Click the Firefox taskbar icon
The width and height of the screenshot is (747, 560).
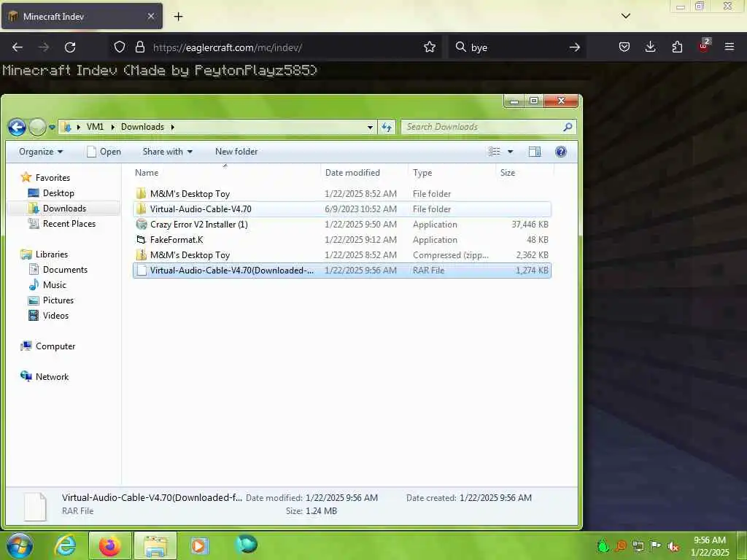(109, 545)
